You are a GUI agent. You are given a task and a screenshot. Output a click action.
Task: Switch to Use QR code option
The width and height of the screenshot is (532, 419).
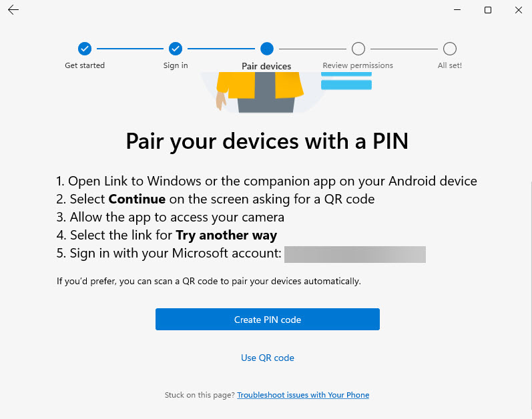[267, 358]
